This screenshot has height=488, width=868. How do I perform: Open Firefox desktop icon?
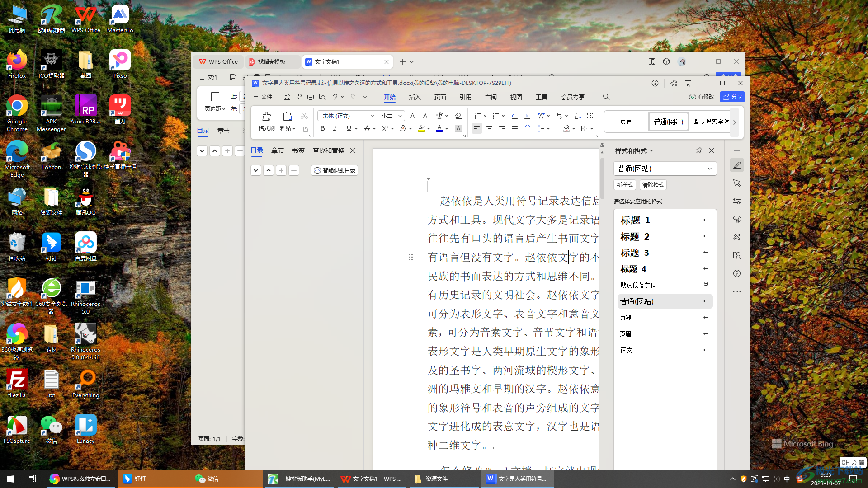point(17,64)
